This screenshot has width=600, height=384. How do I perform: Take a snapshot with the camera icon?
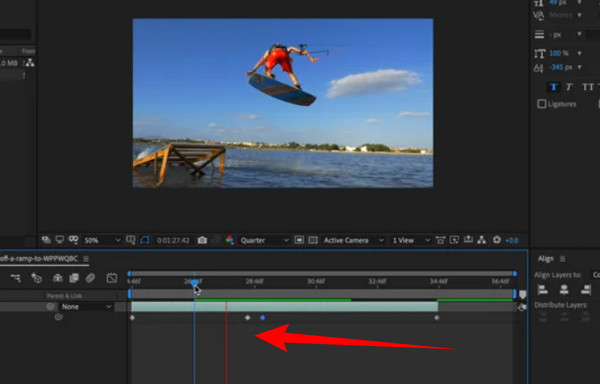point(202,240)
